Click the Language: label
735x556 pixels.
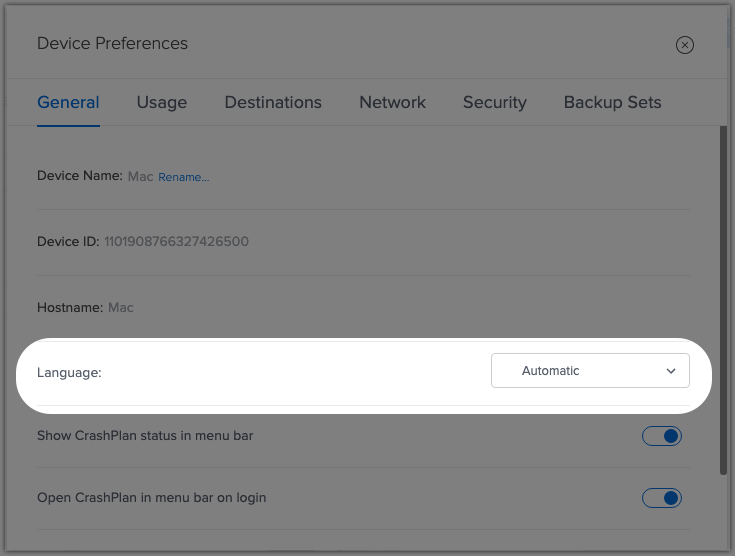click(69, 373)
